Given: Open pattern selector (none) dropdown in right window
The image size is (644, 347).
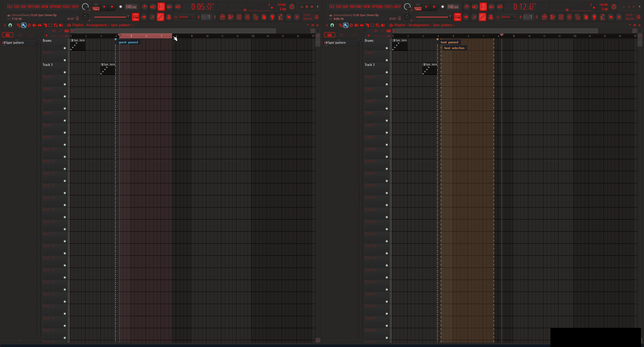Looking at the screenshot, I should click(508, 17).
